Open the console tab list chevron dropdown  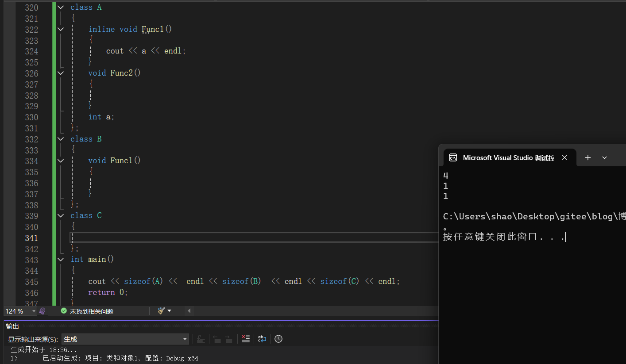[x=604, y=157]
